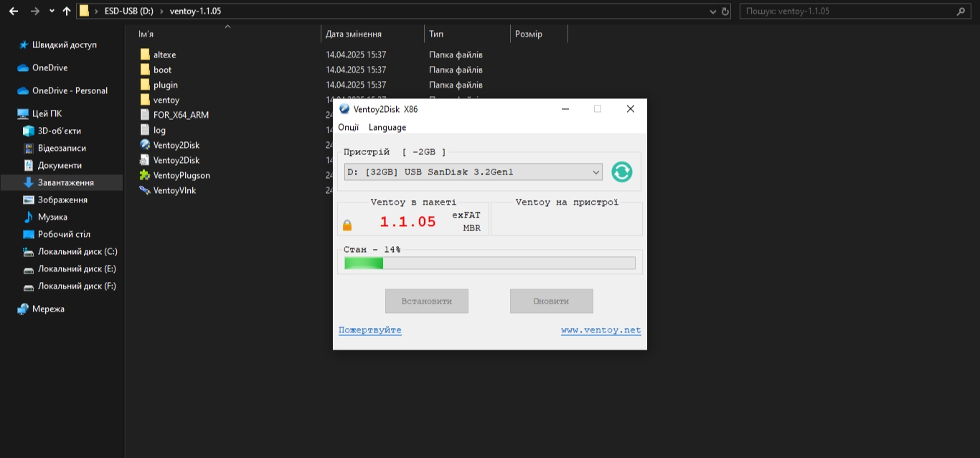
Task: Go back in File Explorer
Action: coord(13,11)
